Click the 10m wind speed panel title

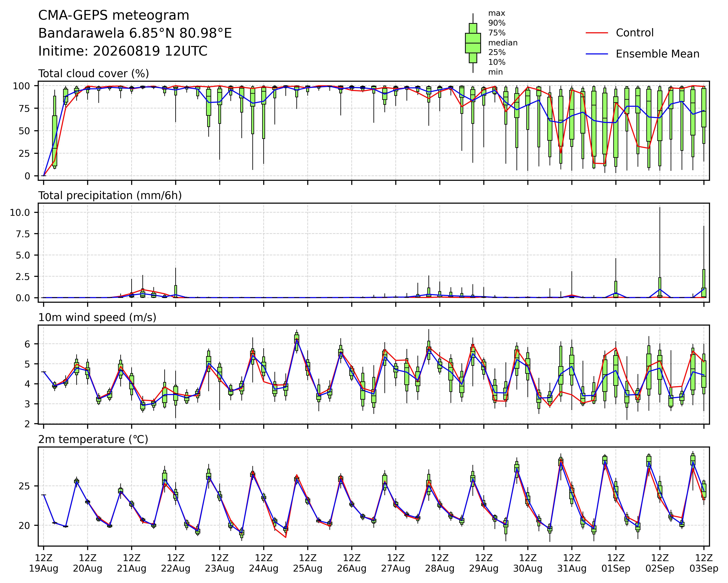tap(97, 318)
